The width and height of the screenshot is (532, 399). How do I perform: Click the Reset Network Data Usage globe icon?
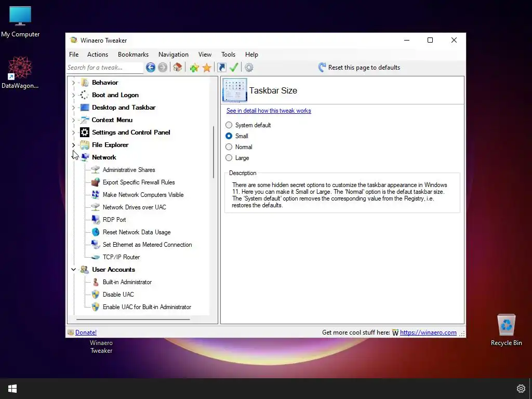pos(96,232)
